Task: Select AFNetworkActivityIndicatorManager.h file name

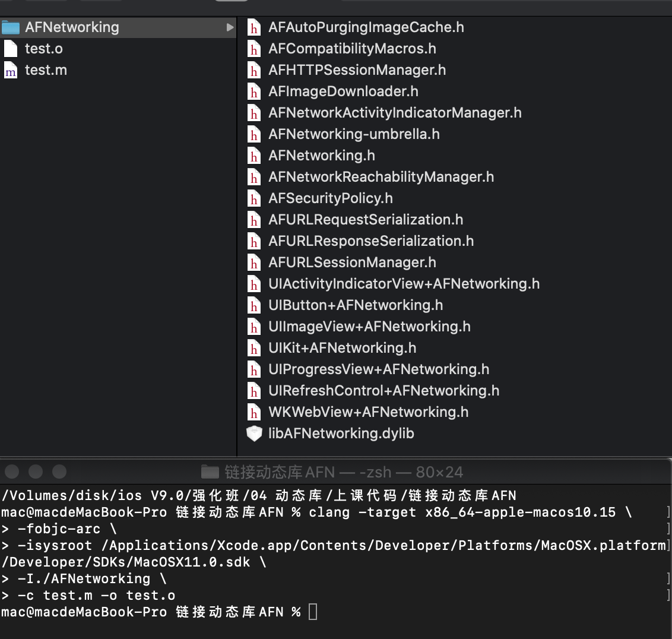Action: pyautogui.click(x=395, y=113)
